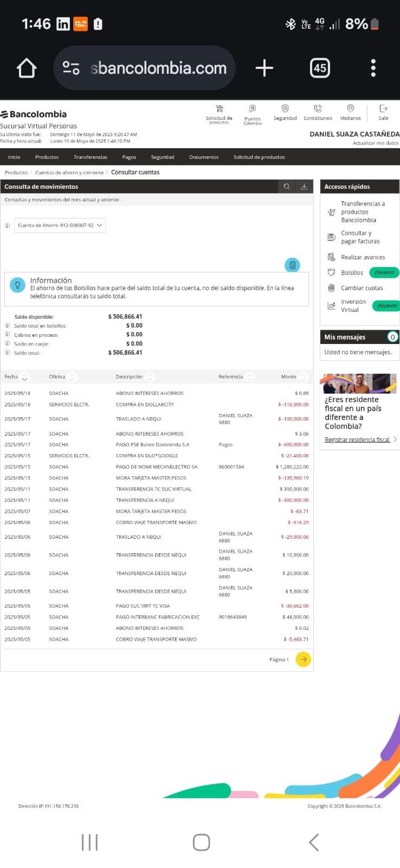The height and width of the screenshot is (868, 400).
Task: Tap the browser address bar URL field
Action: click(x=157, y=68)
